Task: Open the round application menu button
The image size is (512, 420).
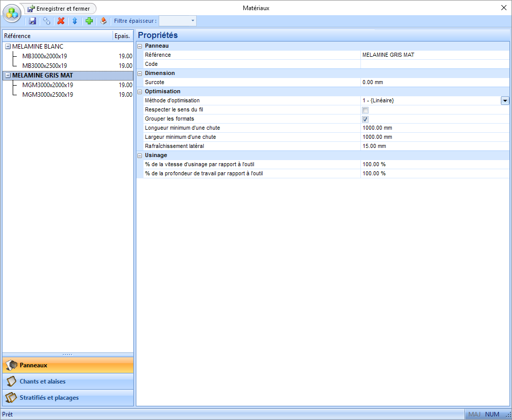Action: 12,13
